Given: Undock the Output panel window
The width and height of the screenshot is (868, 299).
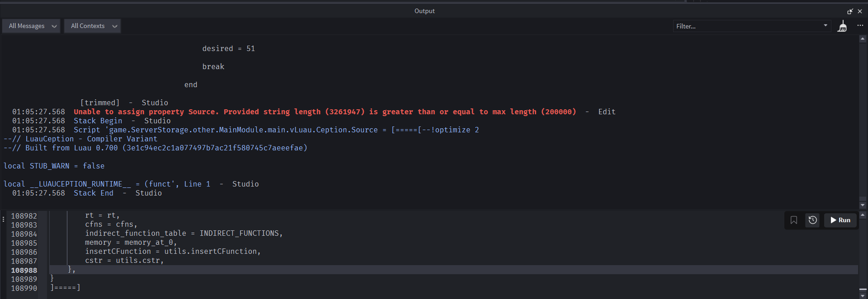Looking at the screenshot, I should pos(850,11).
